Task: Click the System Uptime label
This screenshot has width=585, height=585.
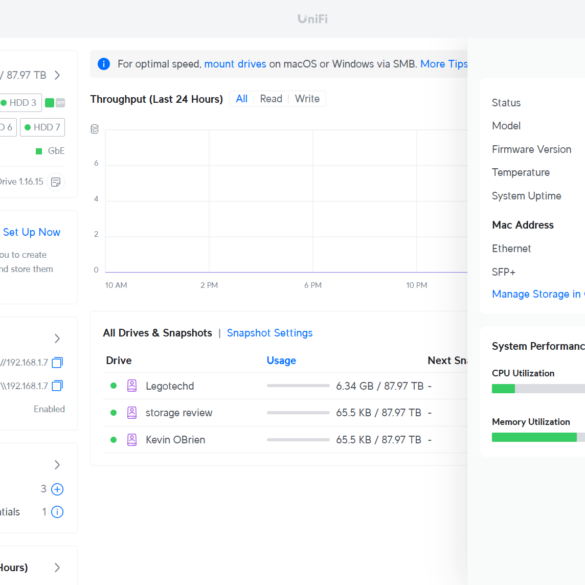Action: [526, 196]
